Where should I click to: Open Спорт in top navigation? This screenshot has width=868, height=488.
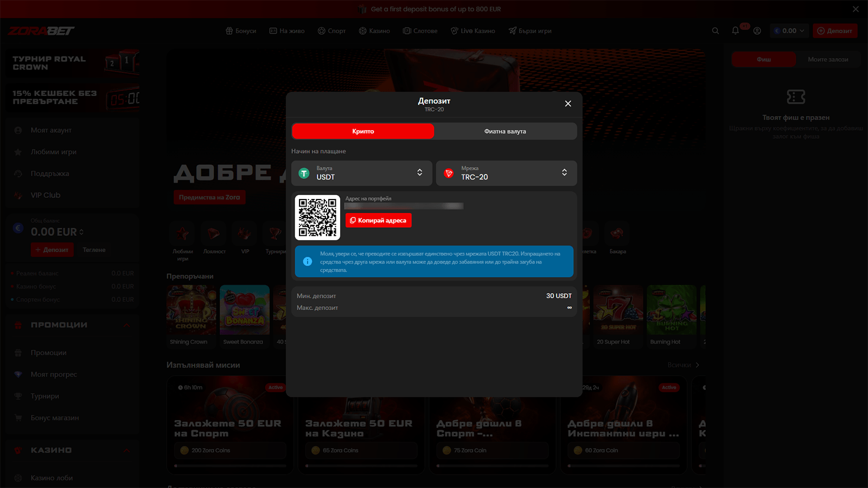click(x=331, y=31)
